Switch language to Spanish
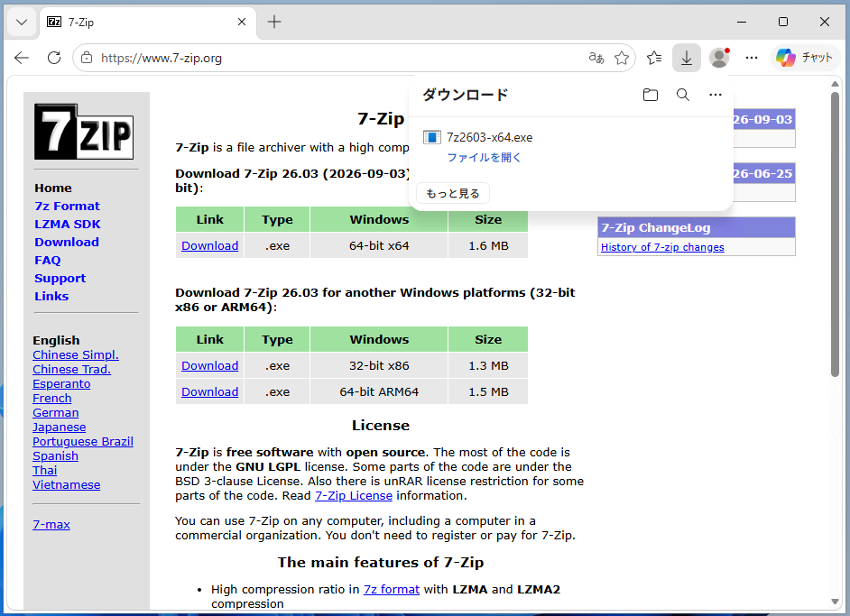Viewport: 850px width, 616px height. (x=55, y=456)
